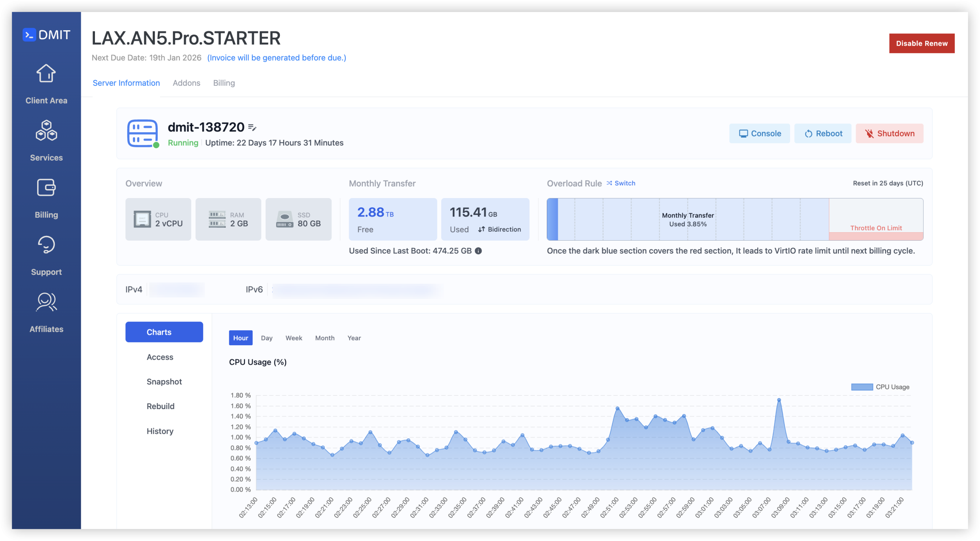Click the DMIT logo icon
The image size is (980, 541).
[x=29, y=35]
